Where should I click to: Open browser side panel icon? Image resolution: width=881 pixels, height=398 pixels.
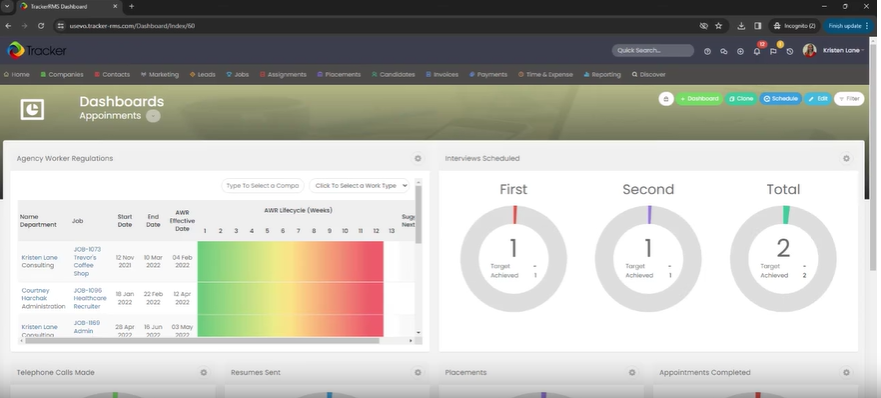click(x=757, y=26)
